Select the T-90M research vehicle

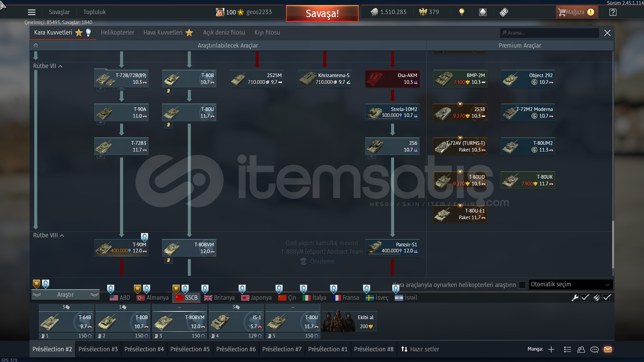121,248
